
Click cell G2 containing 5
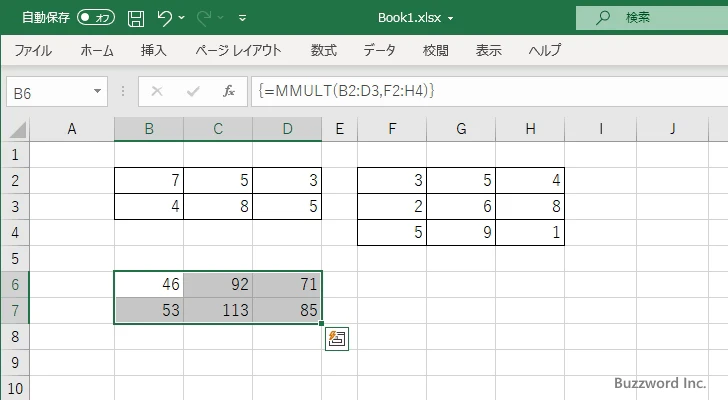(x=461, y=181)
